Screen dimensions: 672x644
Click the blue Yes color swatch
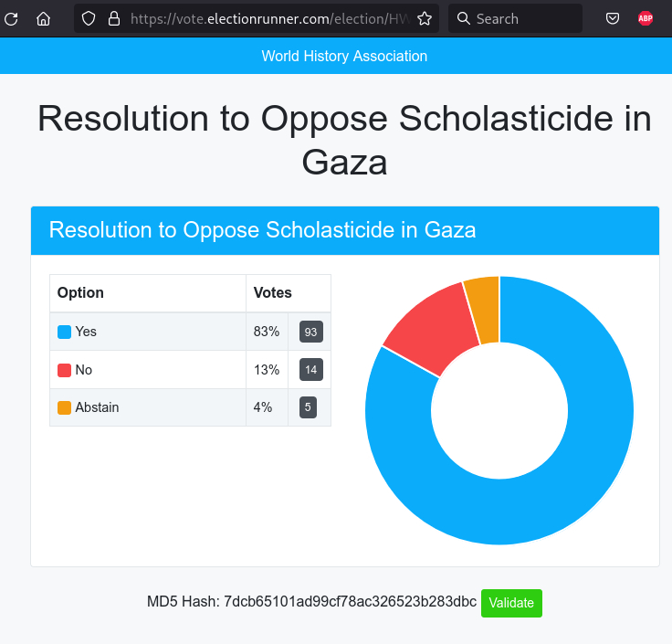coord(64,332)
